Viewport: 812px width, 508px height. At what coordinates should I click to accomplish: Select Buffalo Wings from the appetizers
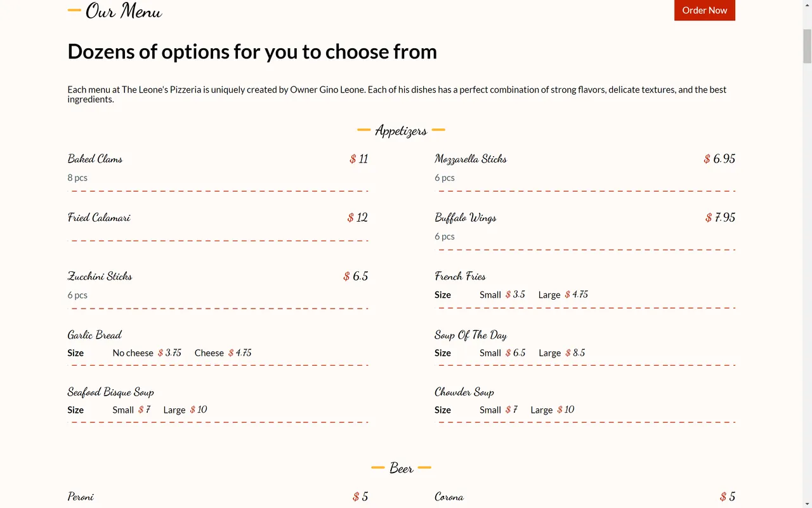[x=466, y=217]
